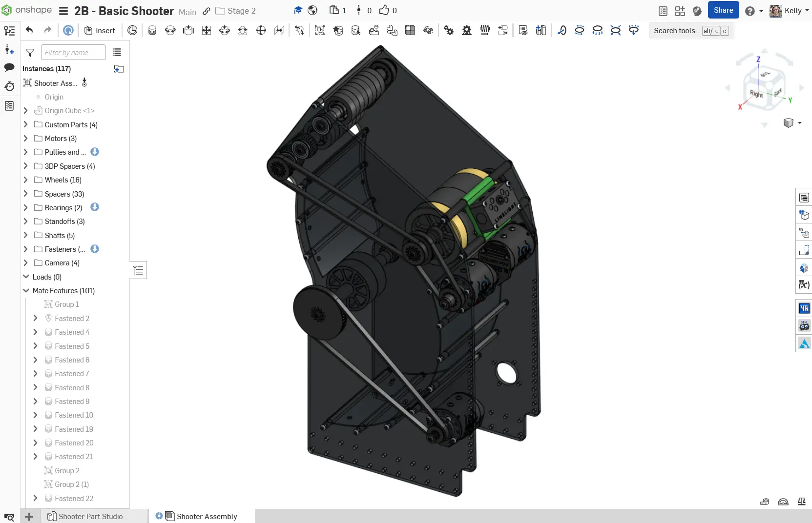Open the Gear relation tool

click(x=449, y=30)
